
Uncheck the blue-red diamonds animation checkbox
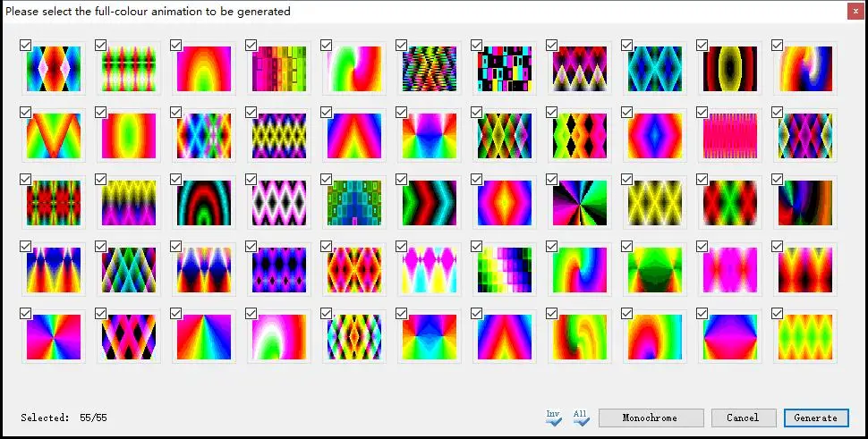pos(25,46)
